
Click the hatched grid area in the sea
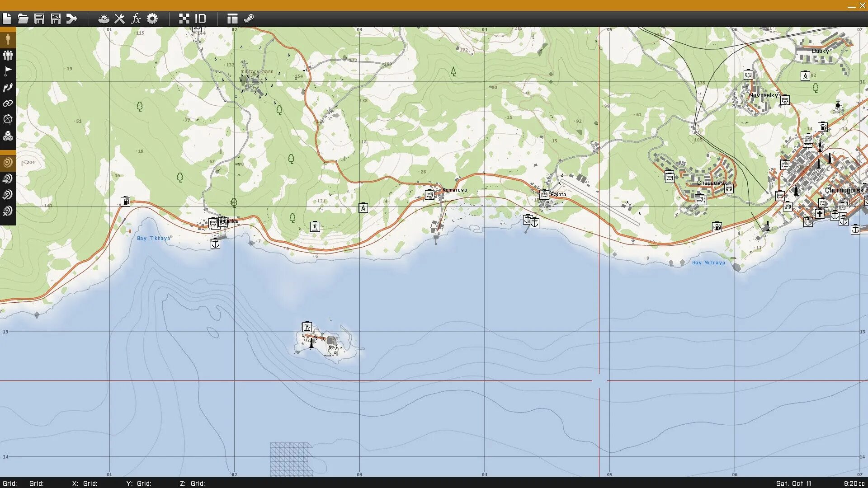(291, 460)
